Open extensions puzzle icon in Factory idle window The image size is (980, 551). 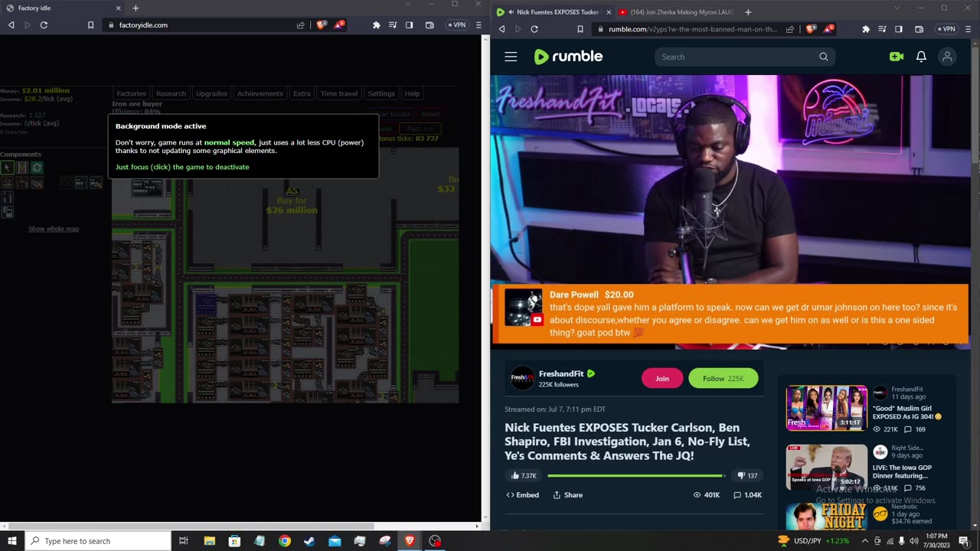tap(376, 25)
